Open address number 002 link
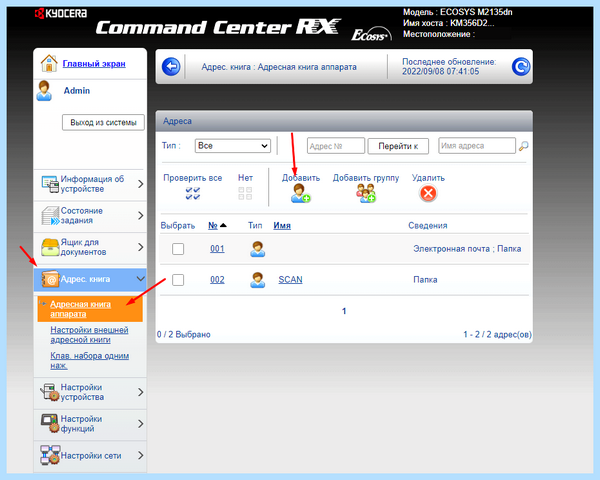The height and width of the screenshot is (480, 600). pos(217,280)
